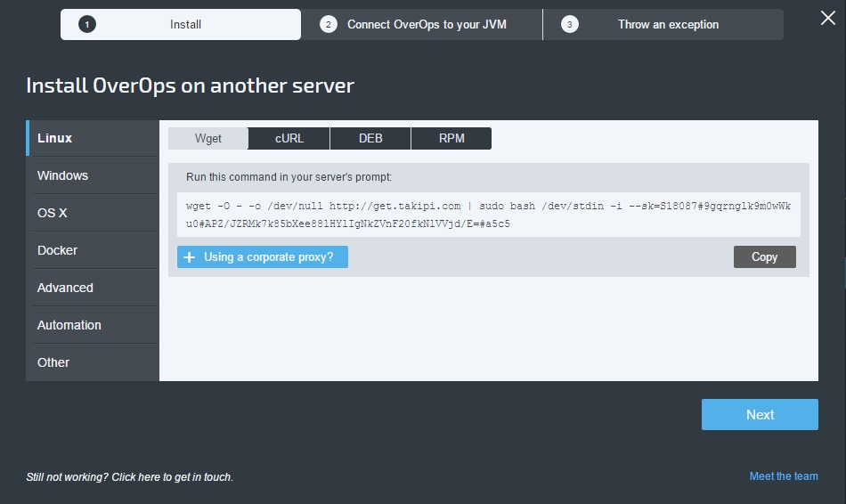This screenshot has height=504, width=846.
Task: Switch to the Docker install option
Action: [93, 250]
